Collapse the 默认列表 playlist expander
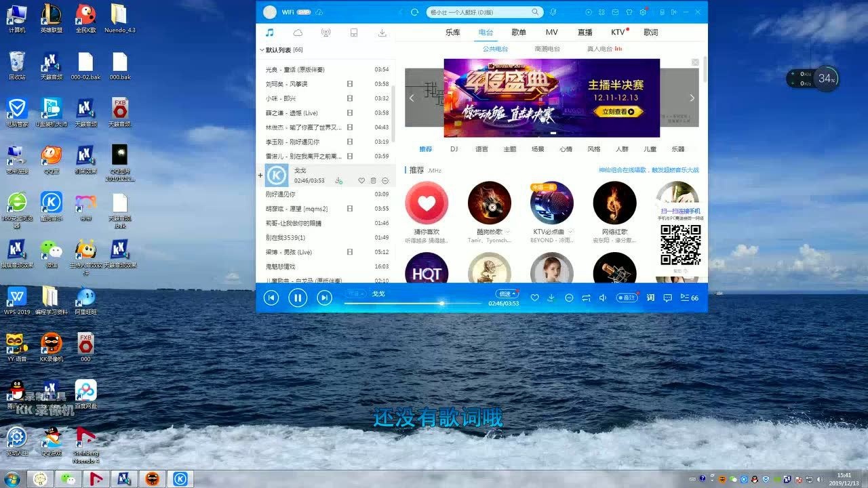Image resolution: width=868 pixels, height=488 pixels. 261,49
